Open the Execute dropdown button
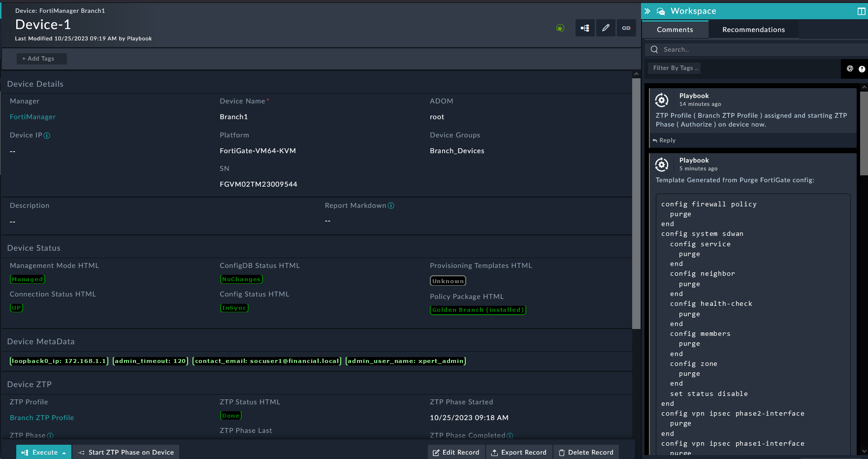 pyautogui.click(x=44, y=452)
